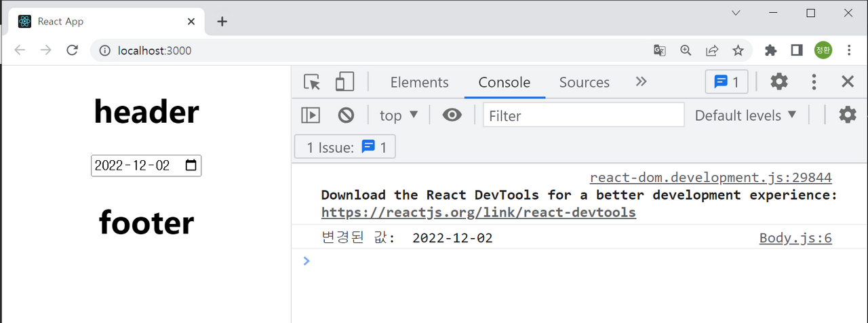Show the console sidebar icon
Screen dimensions: 868x323
click(311, 115)
